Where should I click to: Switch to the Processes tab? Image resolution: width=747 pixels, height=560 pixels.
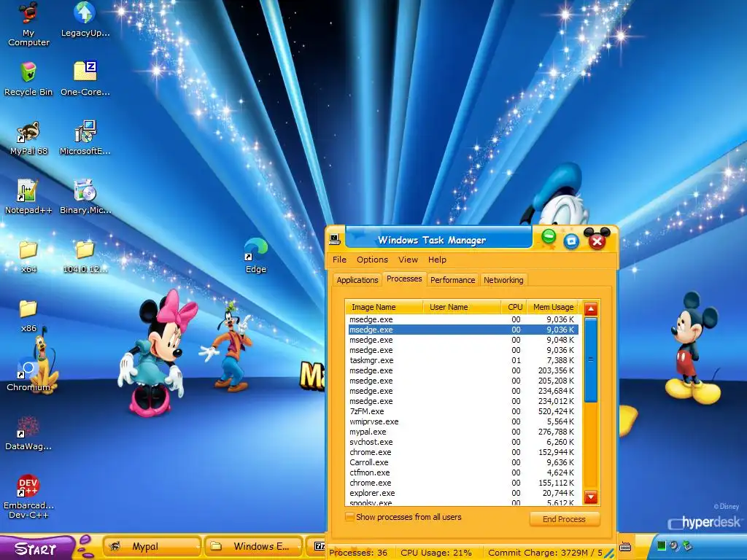pyautogui.click(x=404, y=279)
